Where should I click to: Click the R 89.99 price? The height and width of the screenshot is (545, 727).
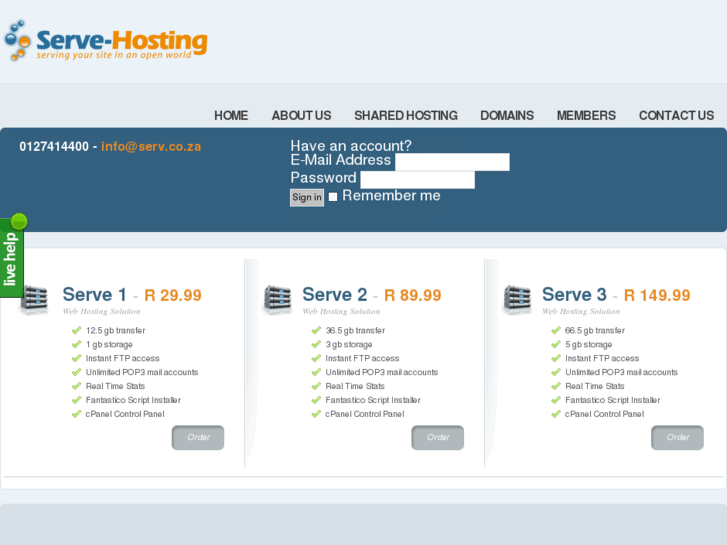click(x=413, y=295)
